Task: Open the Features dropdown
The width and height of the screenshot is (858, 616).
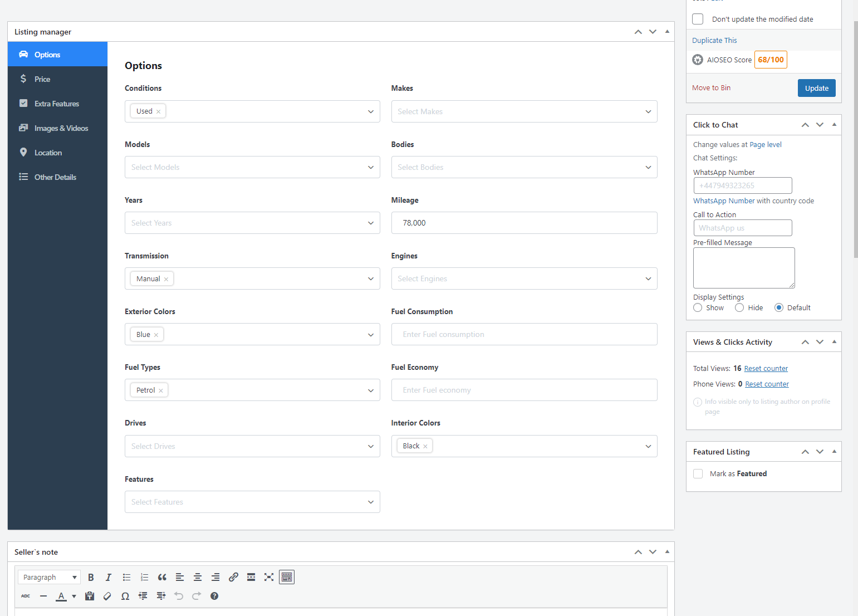Action: (252, 502)
